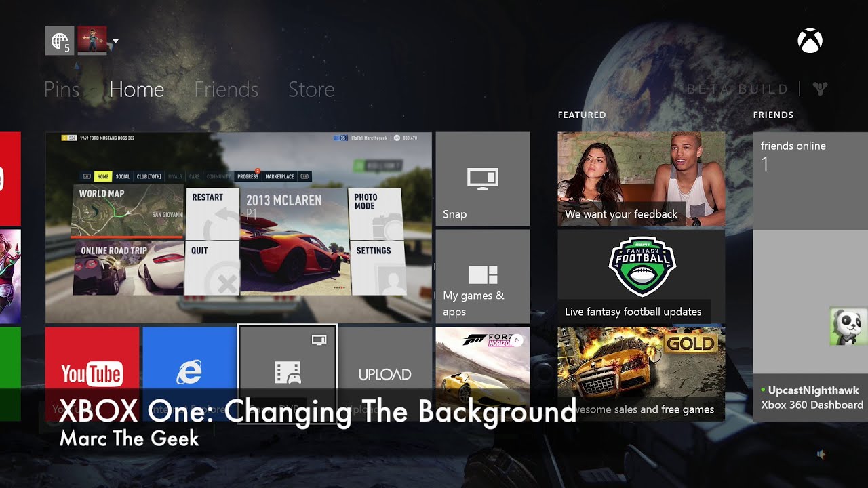This screenshot has height=488, width=868.
Task: Click the Photo Mode tile in preview
Action: (376, 214)
